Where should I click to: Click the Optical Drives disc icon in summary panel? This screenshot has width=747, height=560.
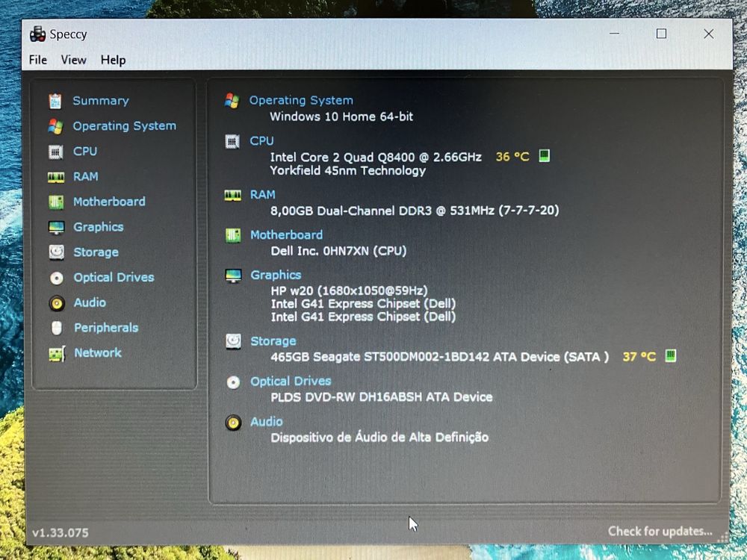pyautogui.click(x=233, y=382)
